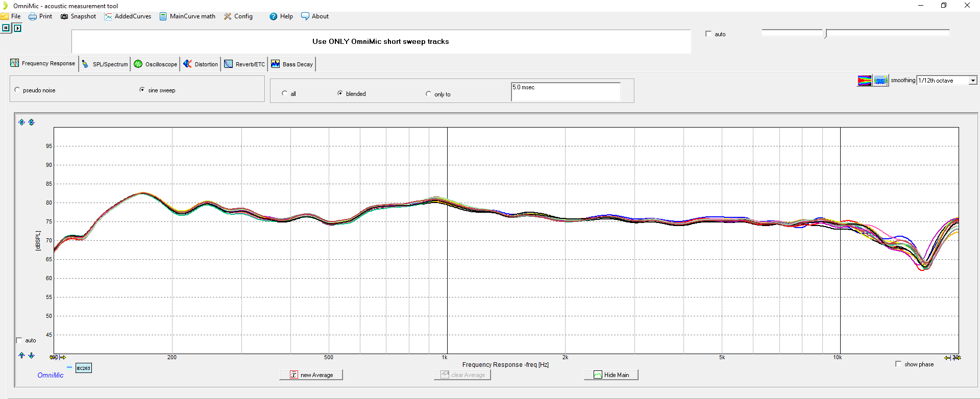Screen dimensions: 980x399
Task: Click the Hide Main button
Action: click(611, 375)
